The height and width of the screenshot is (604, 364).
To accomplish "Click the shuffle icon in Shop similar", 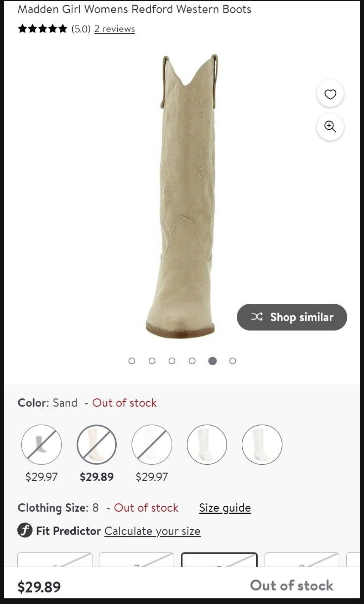I will [x=257, y=317].
